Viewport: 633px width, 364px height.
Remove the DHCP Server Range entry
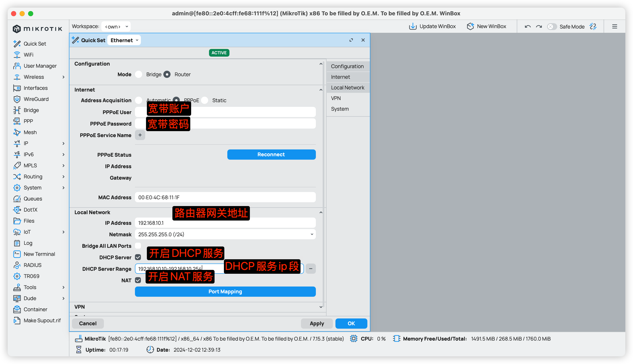pyautogui.click(x=311, y=268)
